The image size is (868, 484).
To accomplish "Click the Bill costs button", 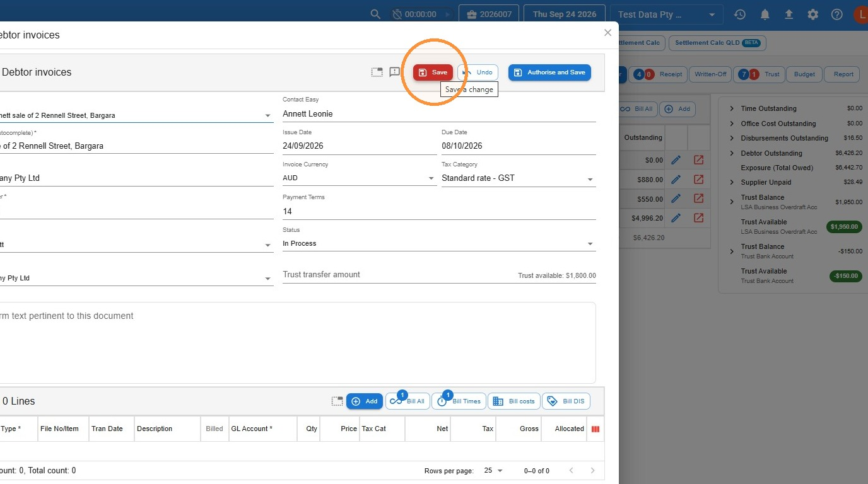I will click(x=514, y=401).
